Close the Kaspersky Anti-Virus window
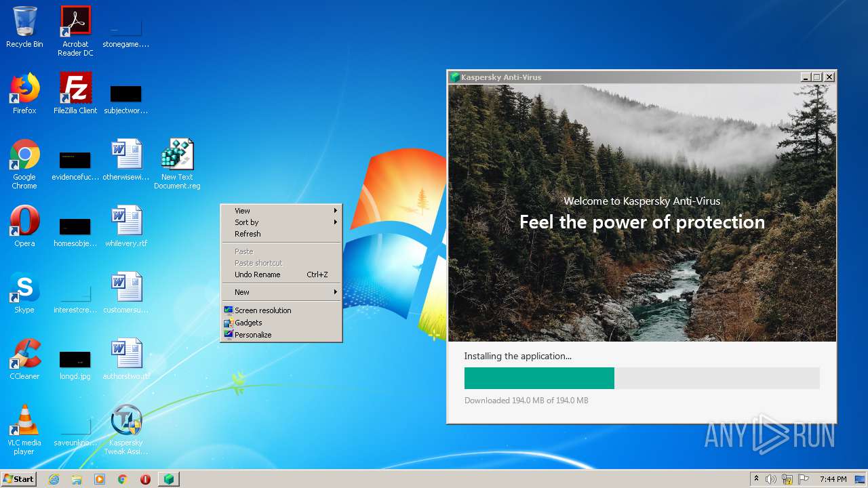This screenshot has width=868, height=488. coord(829,77)
